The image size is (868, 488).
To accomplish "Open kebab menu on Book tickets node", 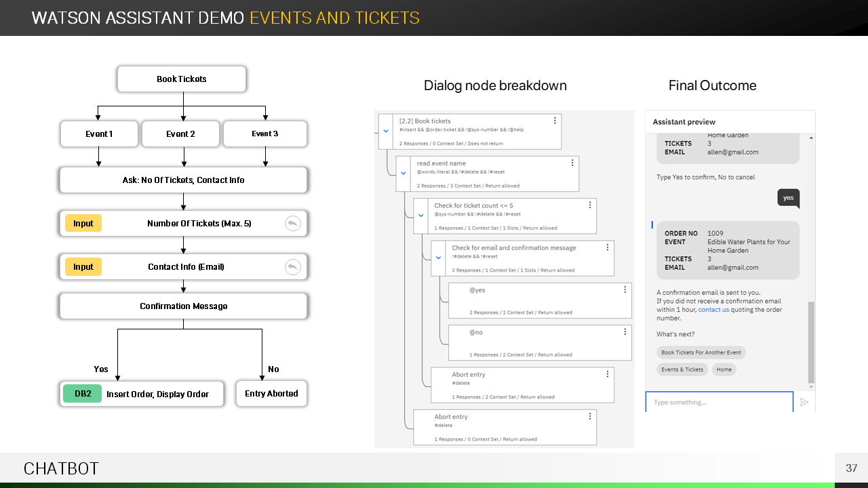I will pos(555,121).
